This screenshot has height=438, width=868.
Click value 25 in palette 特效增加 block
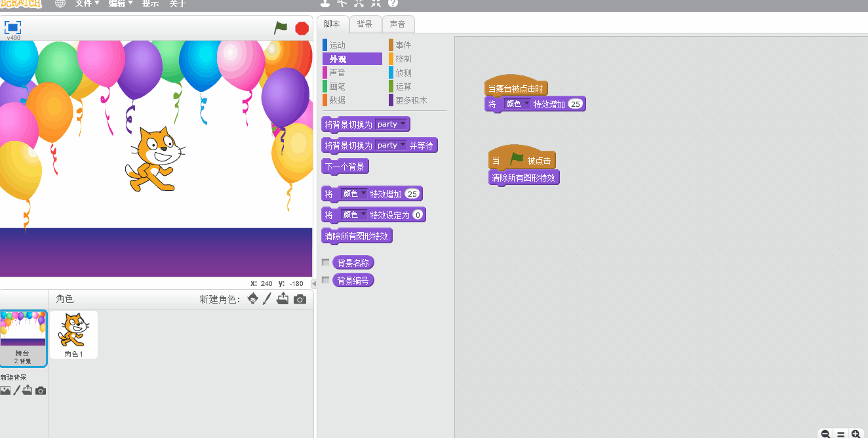pos(412,193)
